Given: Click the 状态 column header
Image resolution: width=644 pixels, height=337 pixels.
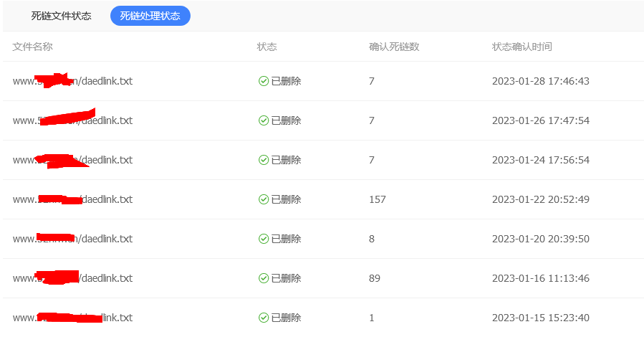Looking at the screenshot, I should click(267, 47).
